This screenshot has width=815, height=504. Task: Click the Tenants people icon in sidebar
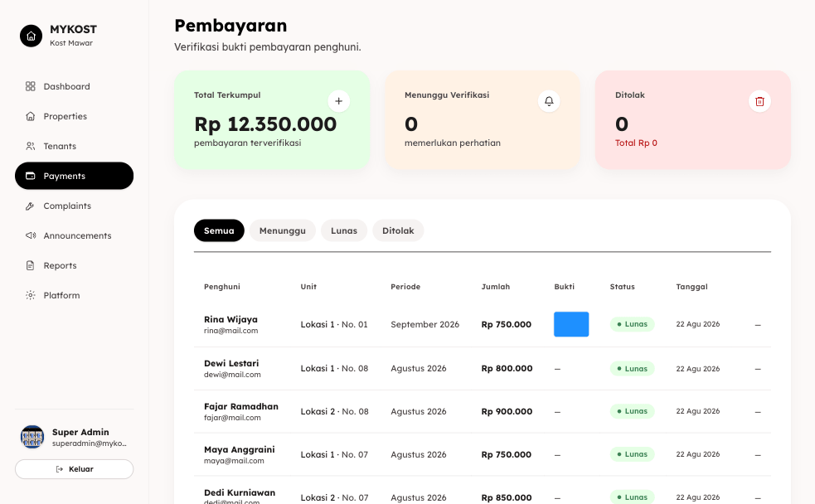(31, 146)
